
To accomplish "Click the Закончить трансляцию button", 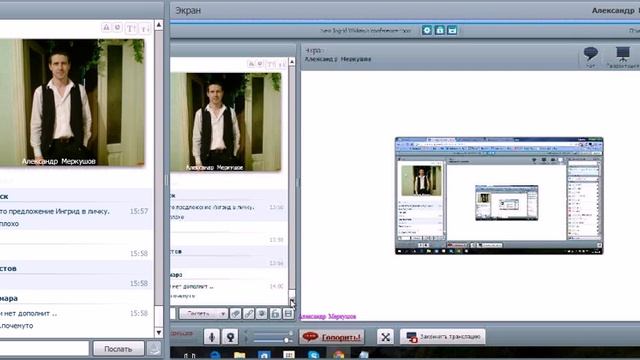I will pos(443,337).
